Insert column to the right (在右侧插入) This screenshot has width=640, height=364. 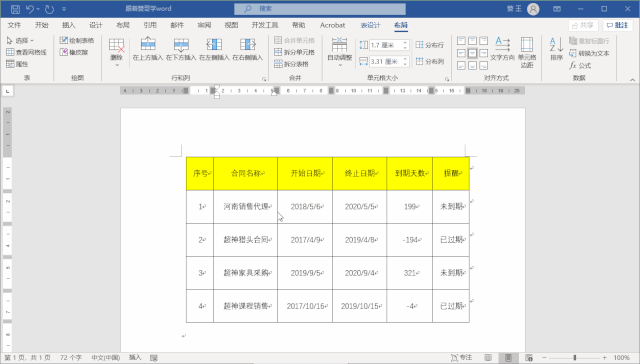coord(247,49)
